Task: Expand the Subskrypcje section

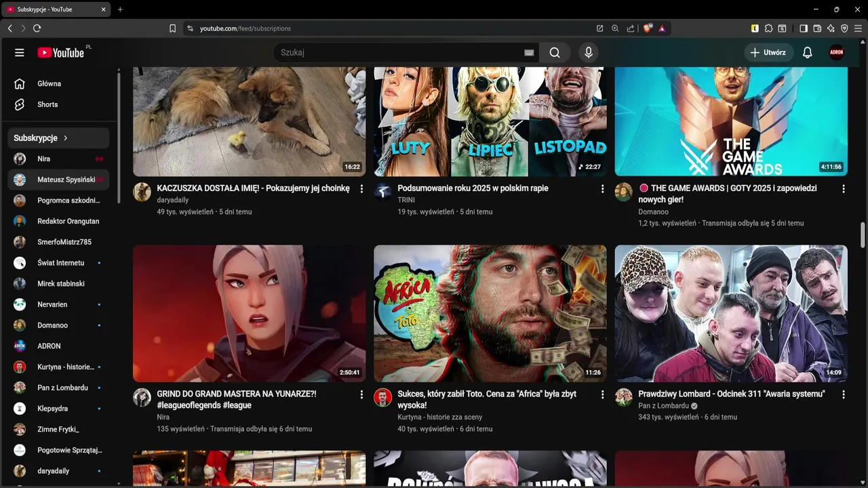Action: pos(58,138)
